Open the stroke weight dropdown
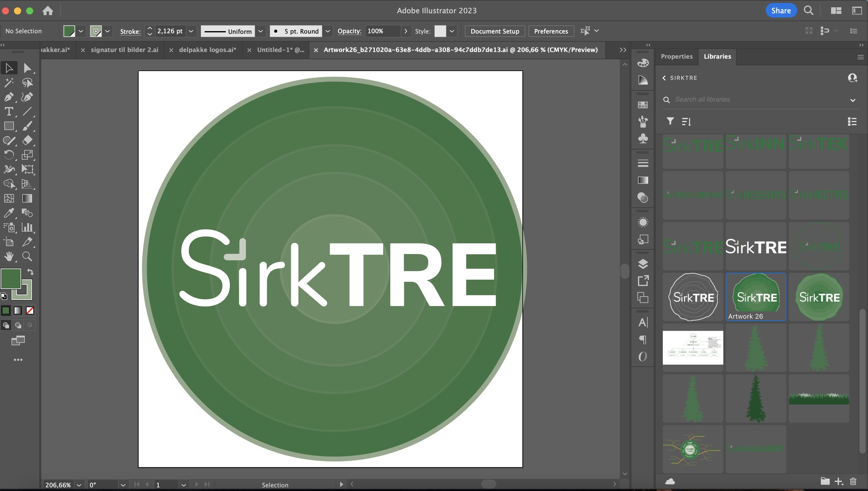This screenshot has height=491, width=868. coord(191,31)
